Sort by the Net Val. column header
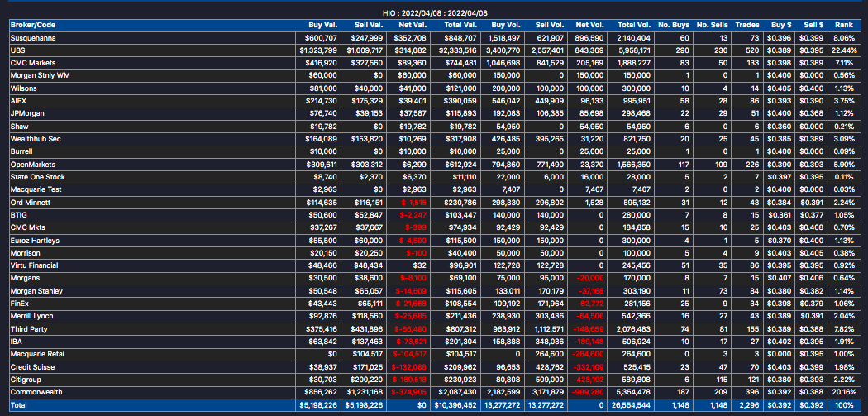Image resolution: width=868 pixels, height=416 pixels. 413,25
